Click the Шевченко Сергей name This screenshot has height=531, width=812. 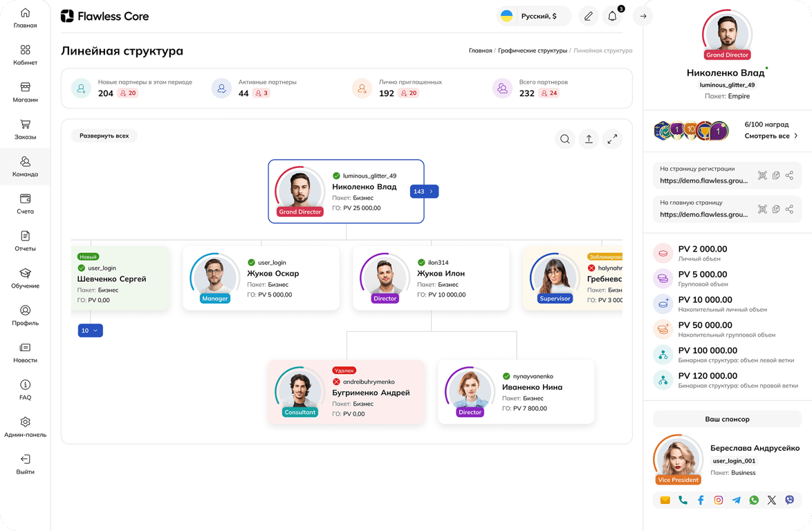pos(112,279)
